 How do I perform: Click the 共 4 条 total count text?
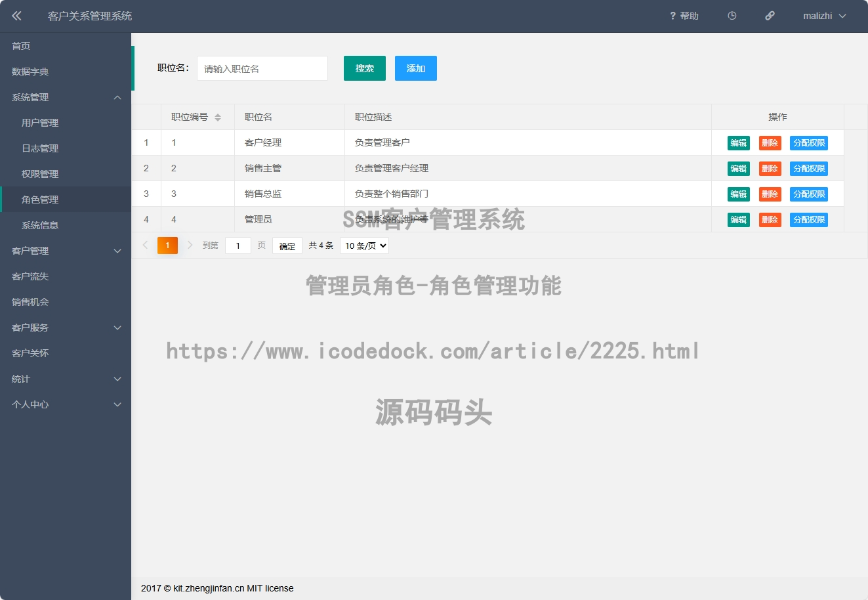click(321, 246)
